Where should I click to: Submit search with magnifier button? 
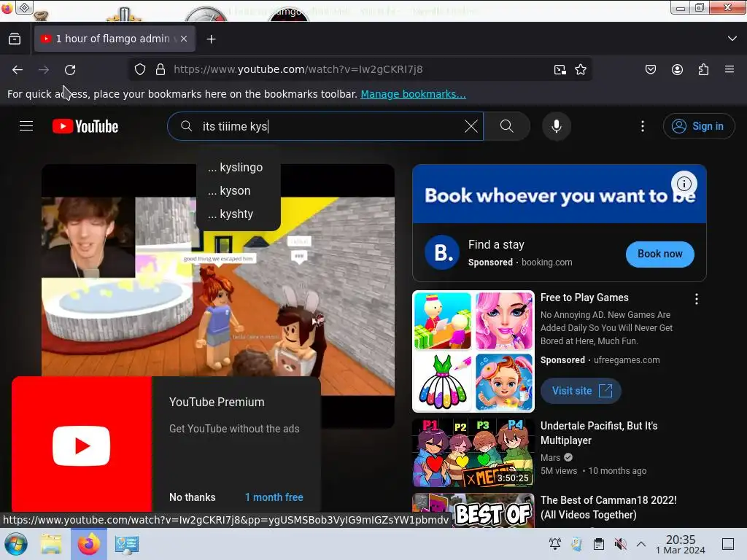[x=507, y=126]
